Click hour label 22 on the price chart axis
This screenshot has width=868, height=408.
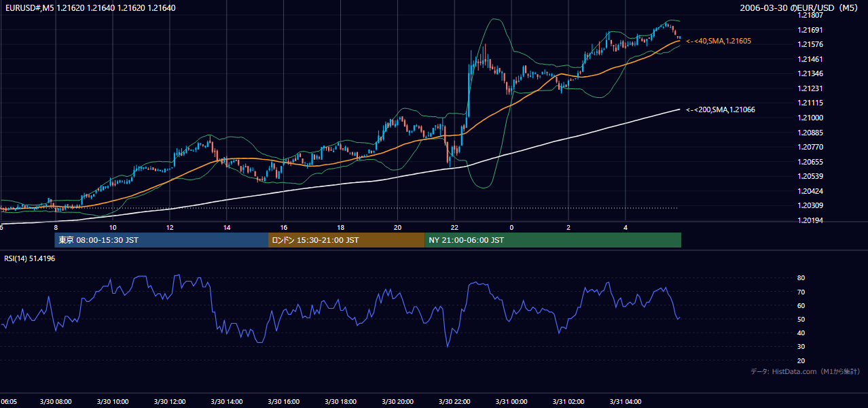(x=454, y=227)
